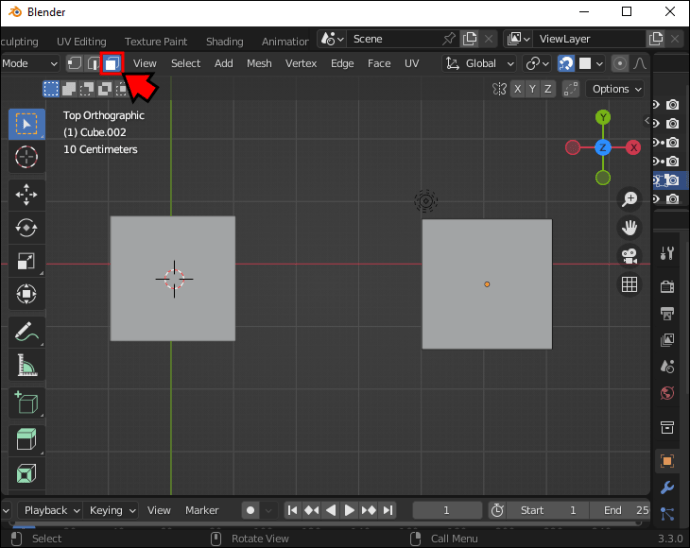This screenshot has width=690, height=548.
Task: Toggle perspective/orthographic grid icon
Action: point(629,285)
